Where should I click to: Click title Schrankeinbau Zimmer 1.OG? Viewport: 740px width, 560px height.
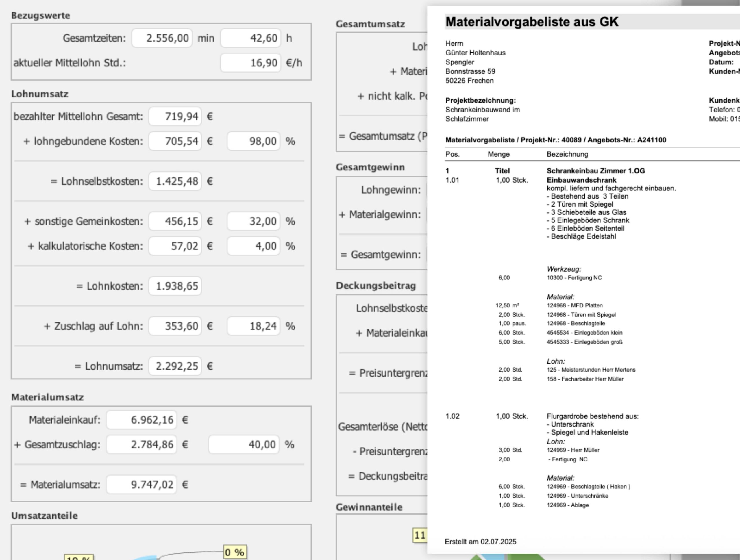pos(596,171)
